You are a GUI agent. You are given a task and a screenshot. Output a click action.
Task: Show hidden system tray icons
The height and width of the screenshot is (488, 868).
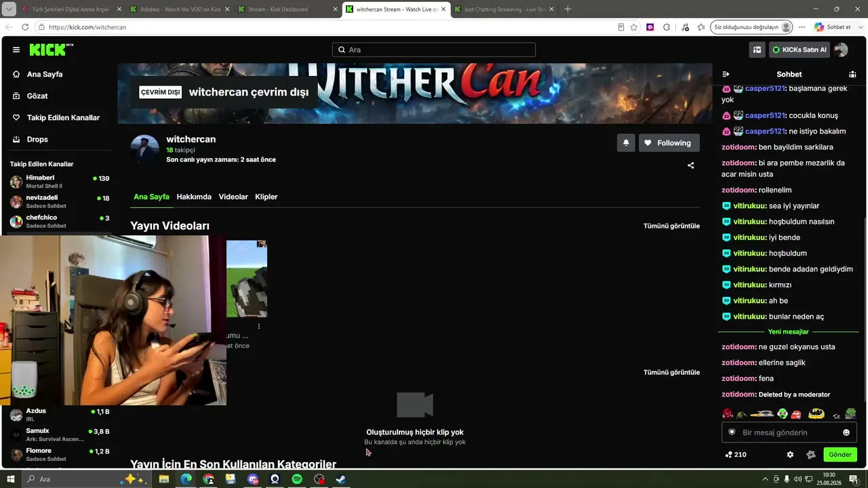pyautogui.click(x=766, y=479)
